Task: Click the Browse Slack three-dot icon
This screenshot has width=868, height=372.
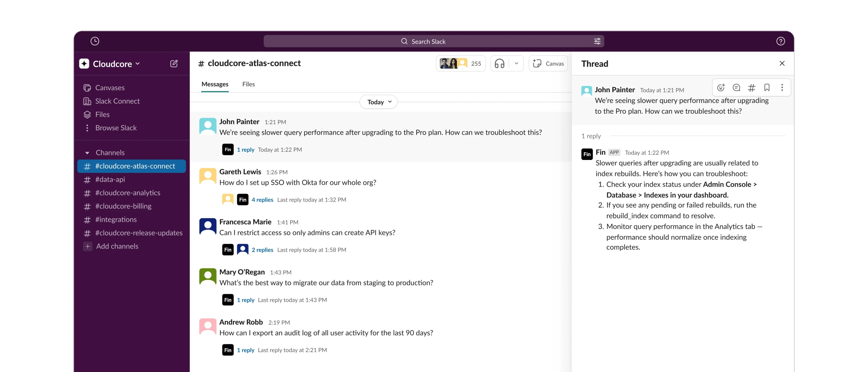Action: click(87, 128)
